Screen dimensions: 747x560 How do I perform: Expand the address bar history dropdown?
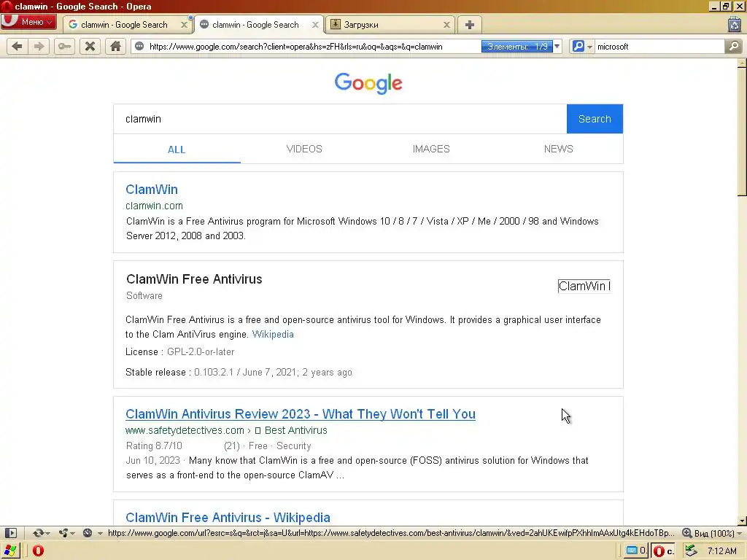coord(557,47)
